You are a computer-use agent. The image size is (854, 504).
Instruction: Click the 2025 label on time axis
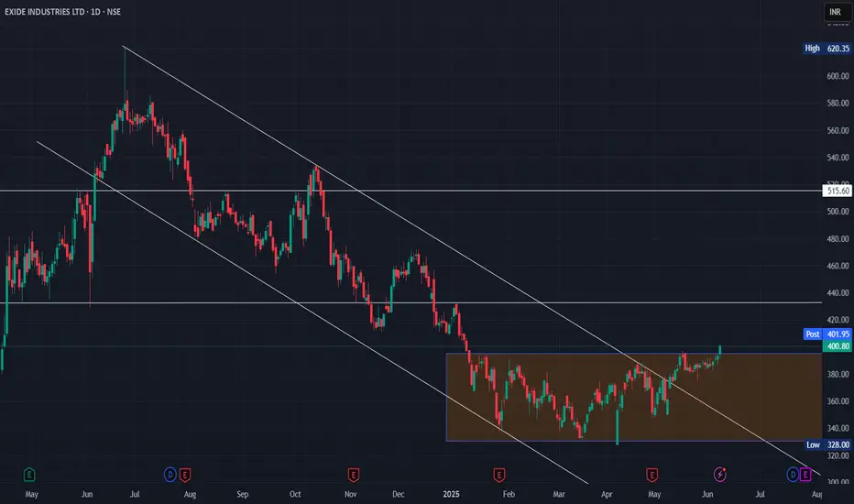pos(451,494)
